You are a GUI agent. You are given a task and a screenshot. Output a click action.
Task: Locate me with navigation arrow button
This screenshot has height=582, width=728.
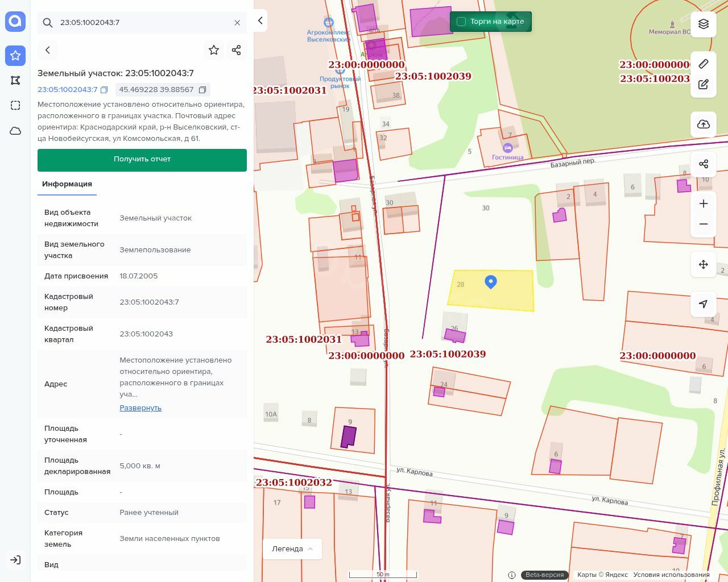[704, 304]
